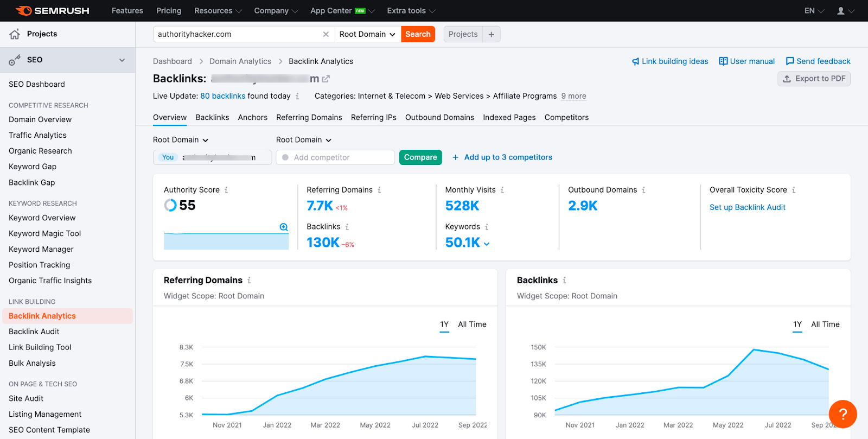Viewport: 868px width, 439px height.
Task: Open Root Domain dropdown in search bar
Action: pyautogui.click(x=367, y=34)
